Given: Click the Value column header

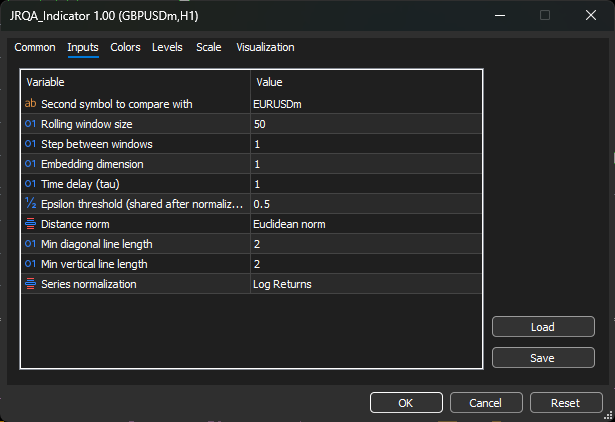Looking at the screenshot, I should 366,82.
